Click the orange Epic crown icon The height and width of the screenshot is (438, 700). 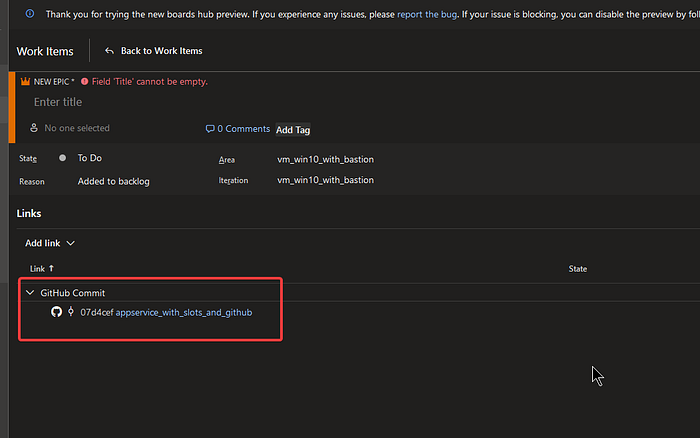[25, 81]
